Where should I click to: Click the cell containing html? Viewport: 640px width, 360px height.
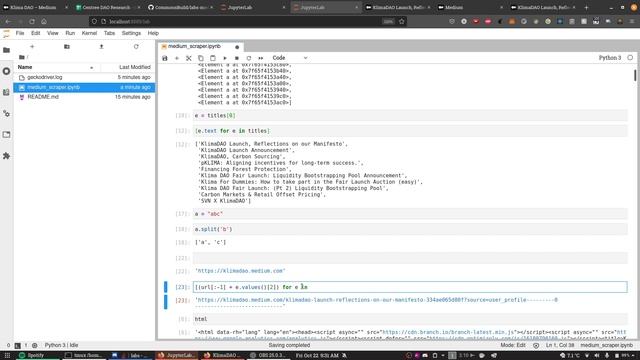pos(410,319)
